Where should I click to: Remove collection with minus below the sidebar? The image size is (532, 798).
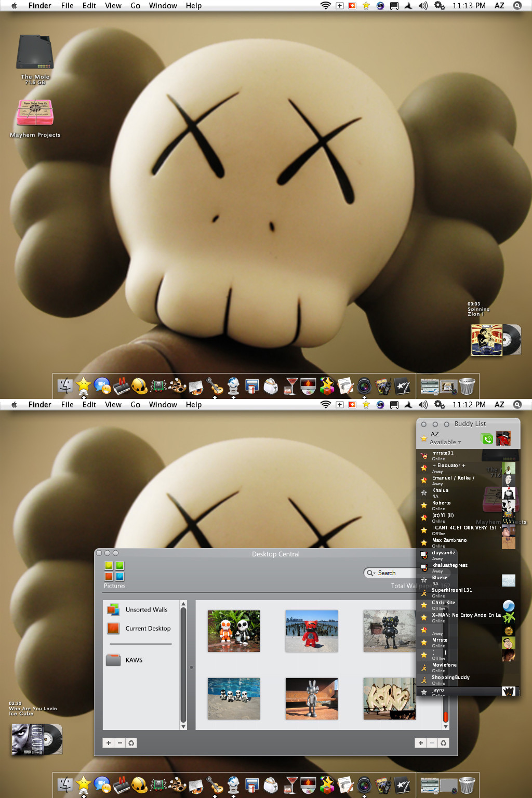point(120,743)
